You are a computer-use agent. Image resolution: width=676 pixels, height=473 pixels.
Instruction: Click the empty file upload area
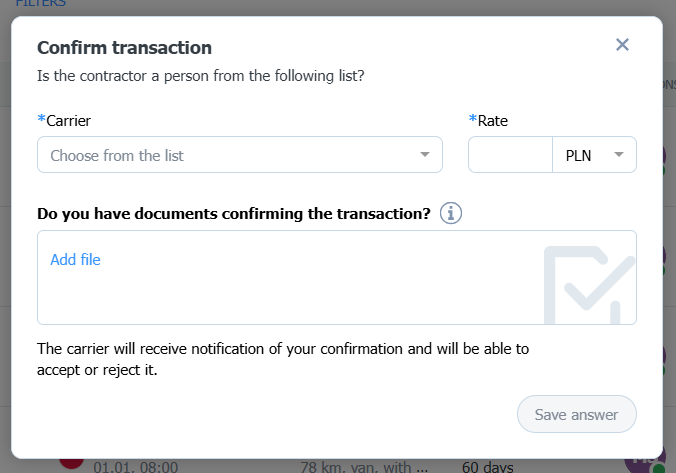337,277
